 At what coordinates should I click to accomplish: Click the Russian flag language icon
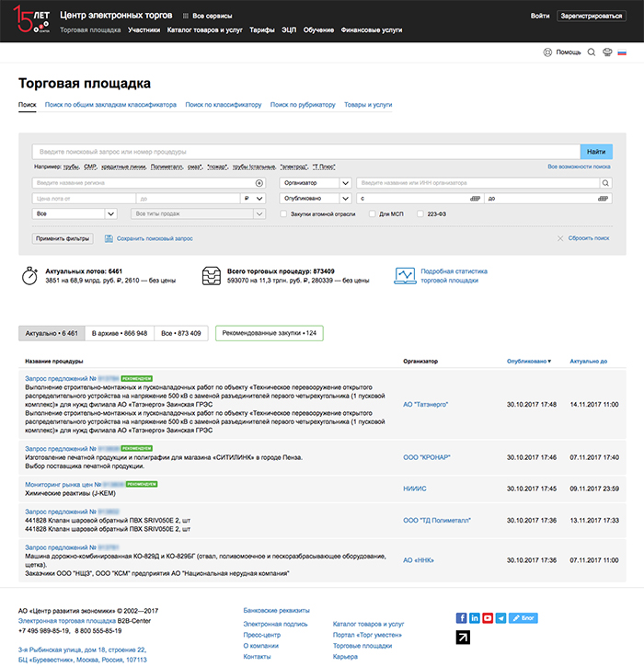[x=623, y=52]
